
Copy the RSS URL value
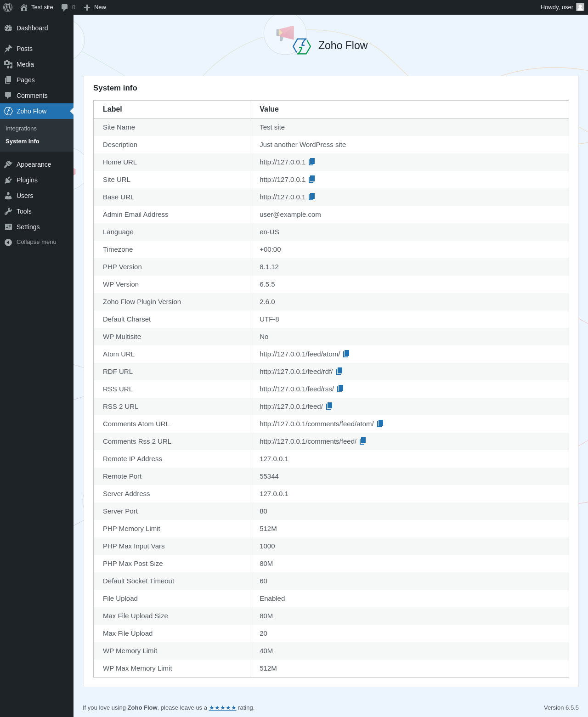[340, 389]
